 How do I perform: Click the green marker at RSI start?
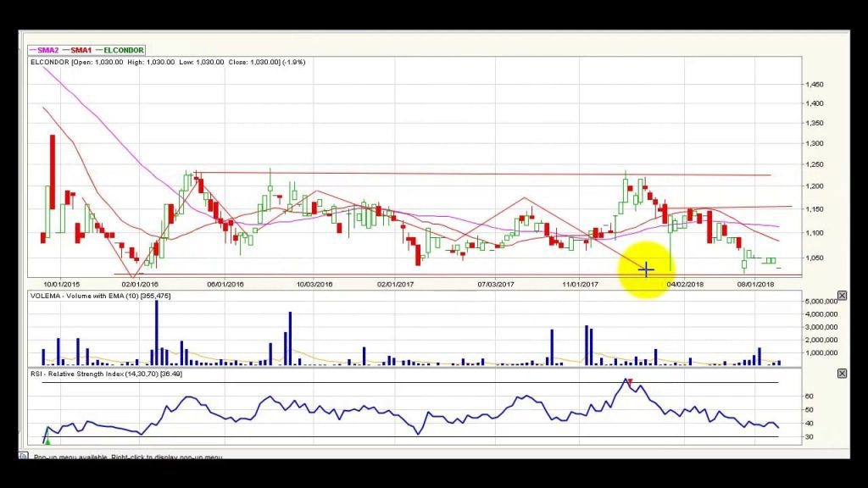[47, 441]
